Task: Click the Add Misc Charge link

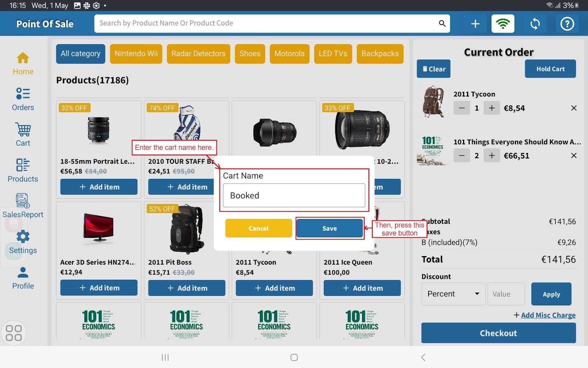Action: coord(548,315)
